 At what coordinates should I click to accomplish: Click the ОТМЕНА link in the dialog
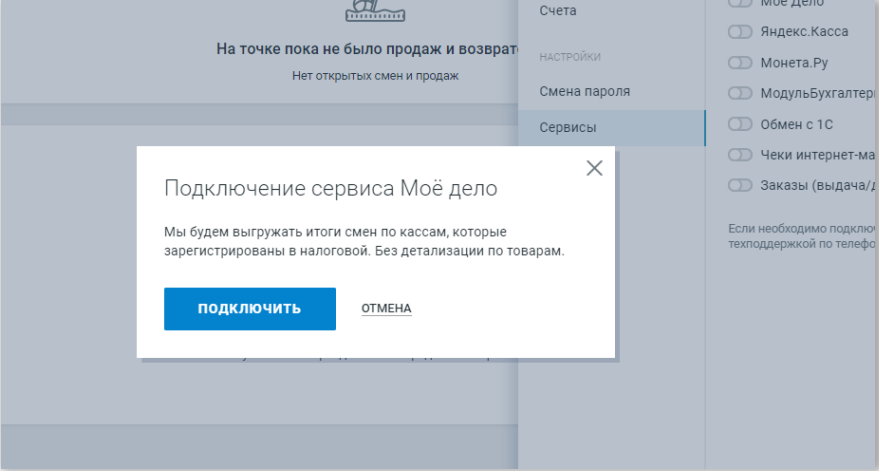386,308
